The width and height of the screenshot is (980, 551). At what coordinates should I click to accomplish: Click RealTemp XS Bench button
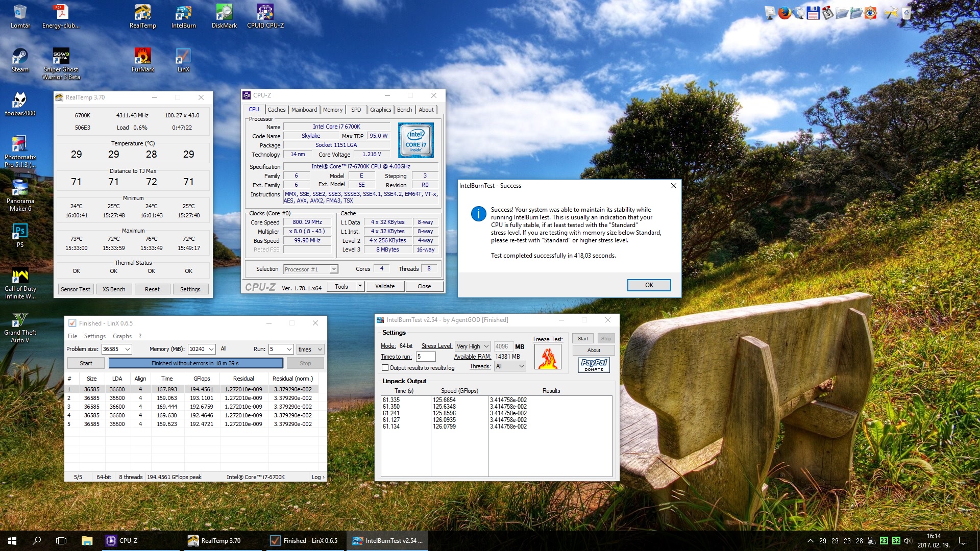[x=114, y=289]
